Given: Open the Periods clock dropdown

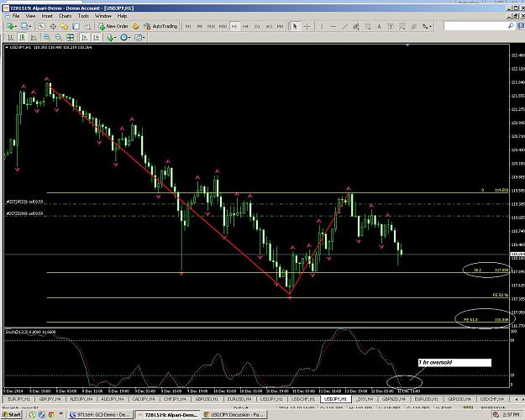Looking at the screenshot, I should click(125, 38).
